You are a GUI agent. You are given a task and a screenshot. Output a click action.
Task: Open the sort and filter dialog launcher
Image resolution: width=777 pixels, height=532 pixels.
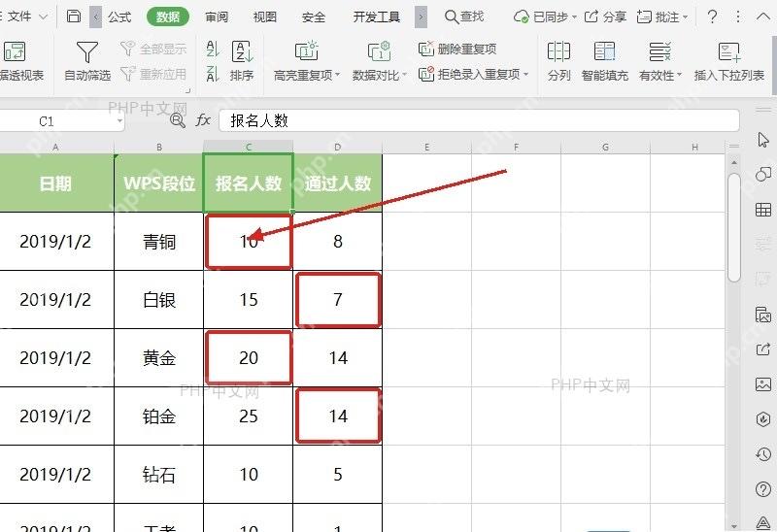point(187,90)
